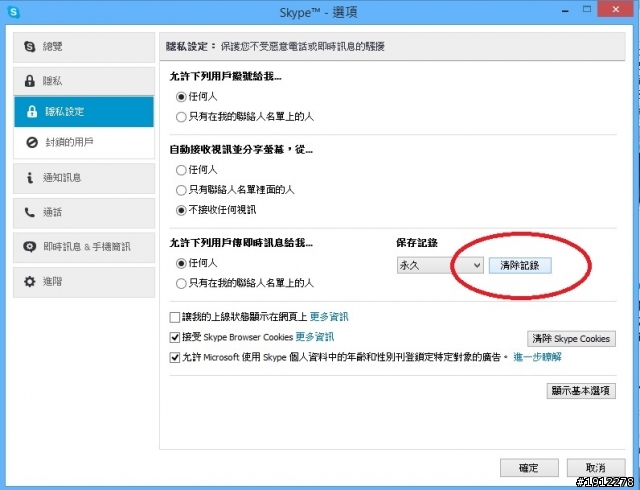Click the 隱私設定 header description text
Viewport: 640px width, 490px height.
pyautogui.click(x=302, y=47)
